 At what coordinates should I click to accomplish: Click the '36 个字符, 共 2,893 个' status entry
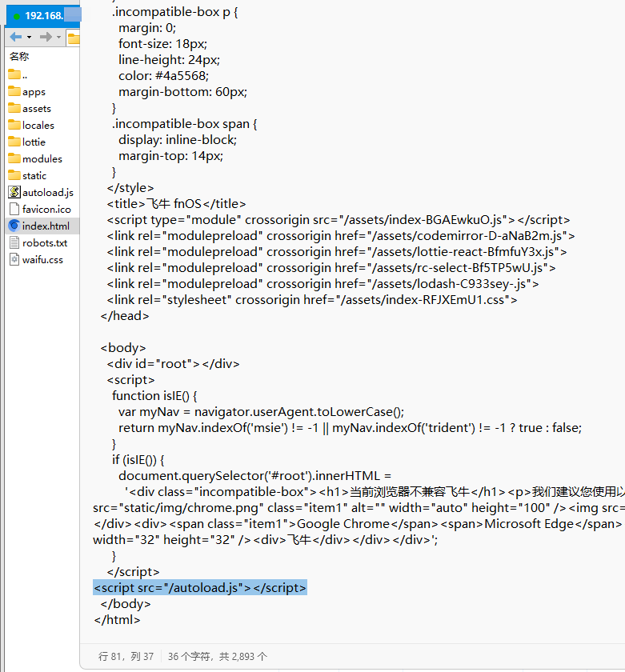point(218,656)
